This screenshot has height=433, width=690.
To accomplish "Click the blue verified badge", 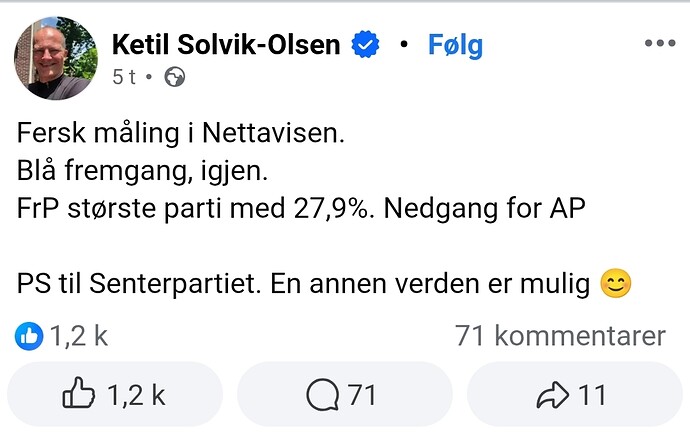I will pos(367,45).
